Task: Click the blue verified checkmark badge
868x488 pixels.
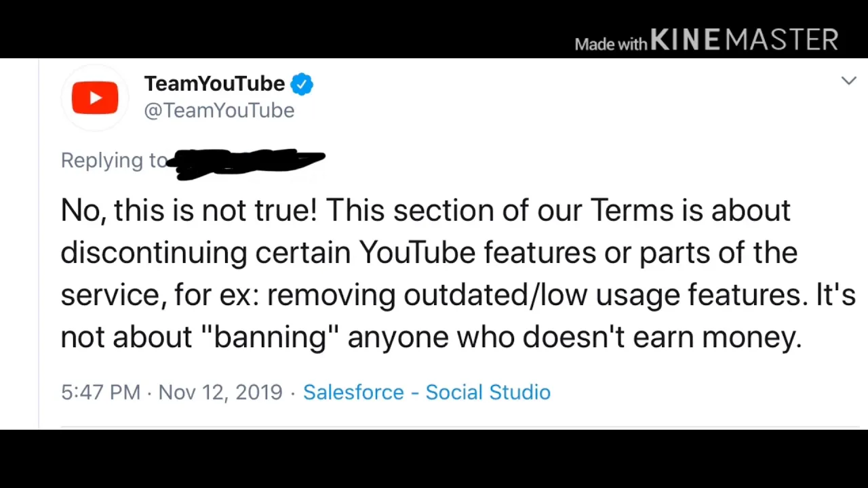Action: pos(302,85)
